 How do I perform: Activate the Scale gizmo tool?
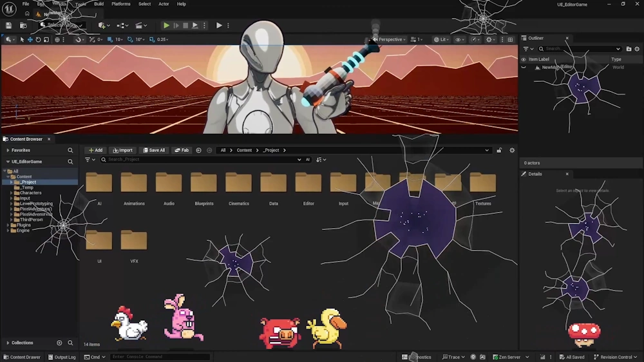46,39
